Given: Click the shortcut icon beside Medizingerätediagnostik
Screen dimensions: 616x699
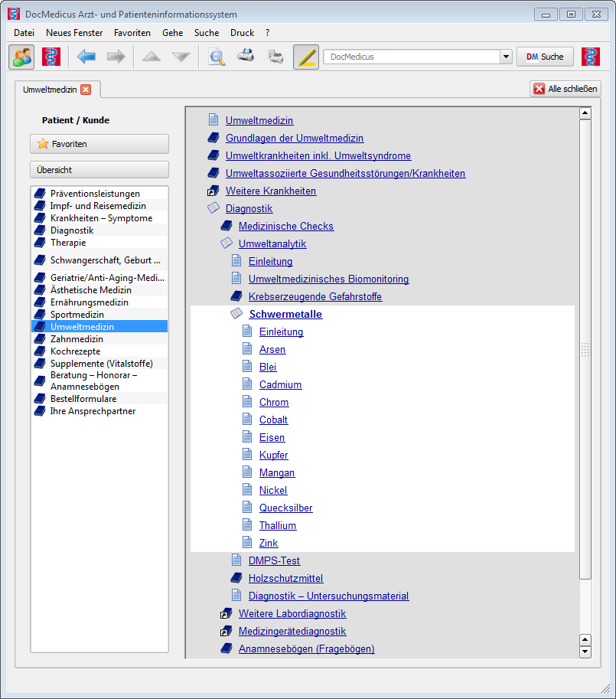Looking at the screenshot, I should (227, 631).
